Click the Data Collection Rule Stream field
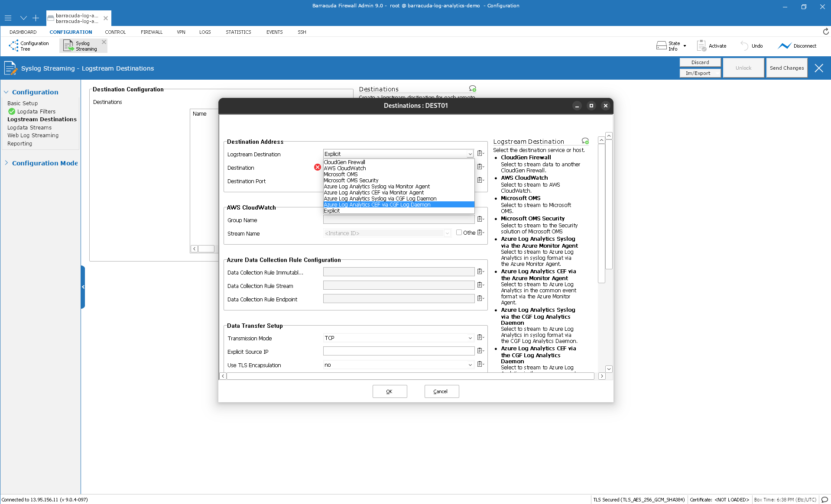This screenshot has width=831, height=504. pos(399,285)
